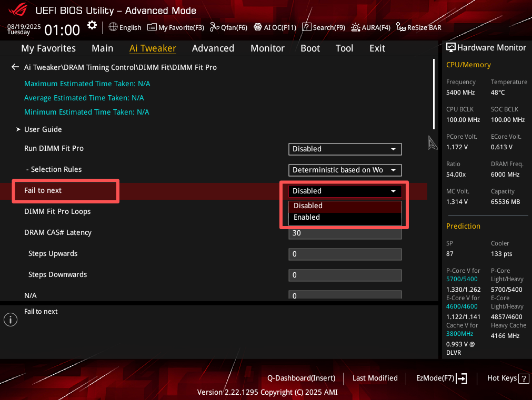Click the N/A row input field
The width and height of the screenshot is (532, 400).
coord(345,294)
